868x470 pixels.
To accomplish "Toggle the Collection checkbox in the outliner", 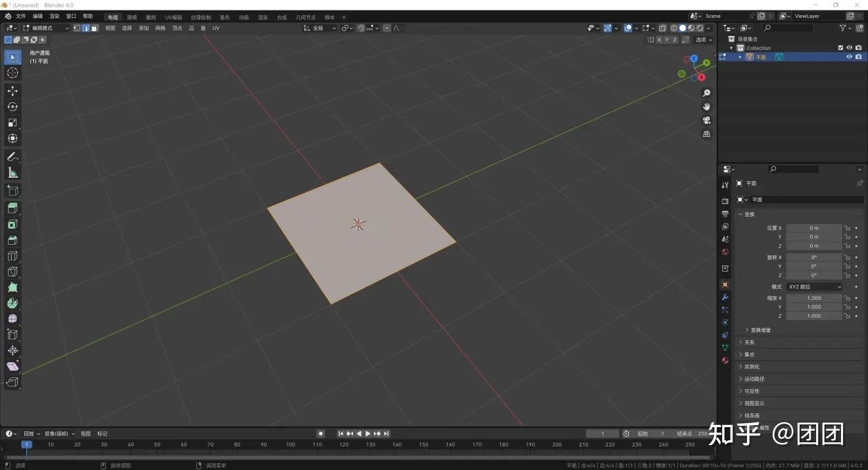I will (x=840, y=48).
